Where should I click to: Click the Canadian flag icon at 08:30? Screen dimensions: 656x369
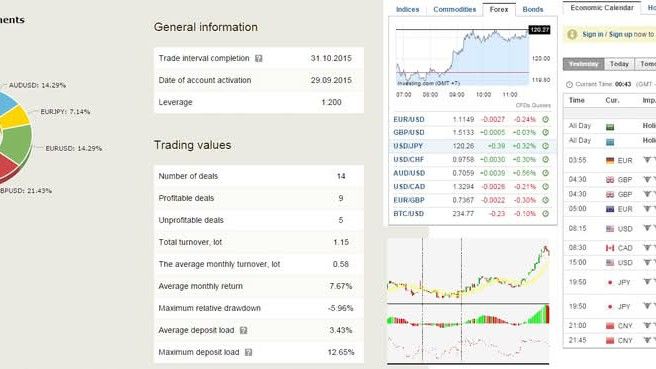(610, 248)
